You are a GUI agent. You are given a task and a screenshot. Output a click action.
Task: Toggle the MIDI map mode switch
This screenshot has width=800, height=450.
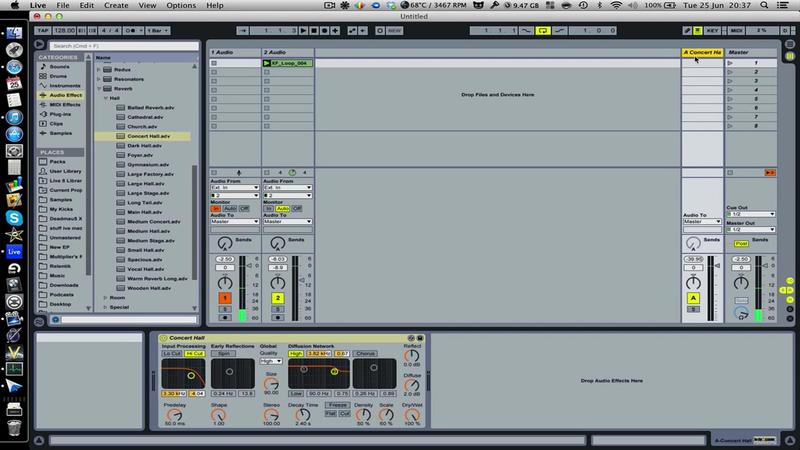coord(736,31)
